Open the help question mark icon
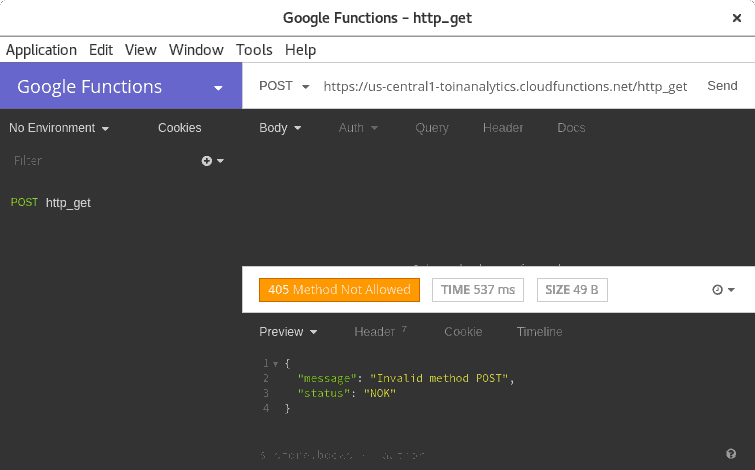This screenshot has height=470, width=755. 730,454
